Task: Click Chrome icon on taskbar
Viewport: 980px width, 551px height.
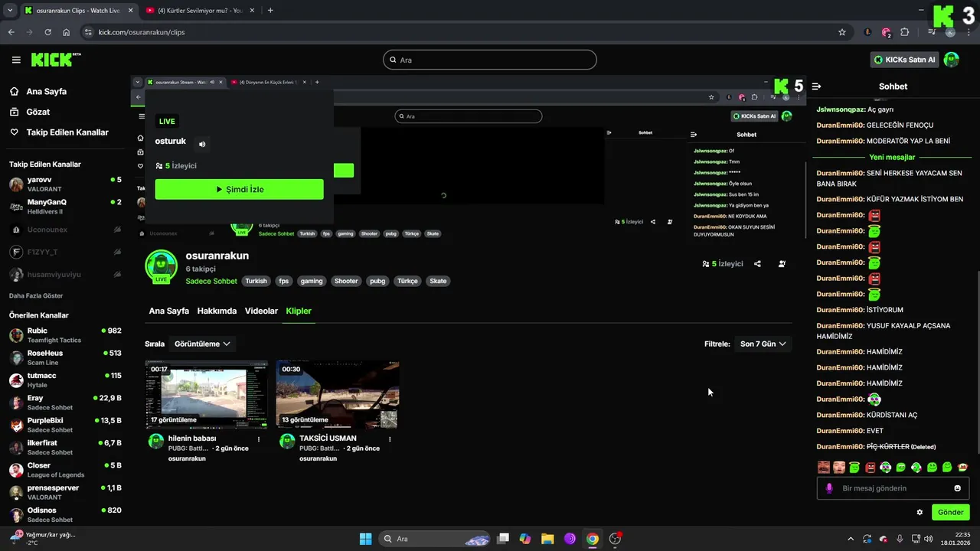Action: point(592,539)
